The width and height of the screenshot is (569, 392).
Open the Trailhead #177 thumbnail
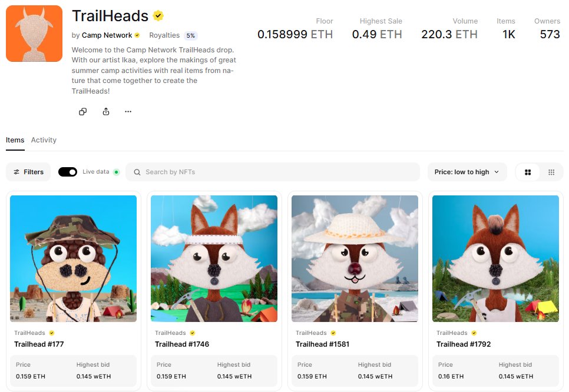pyautogui.click(x=73, y=258)
